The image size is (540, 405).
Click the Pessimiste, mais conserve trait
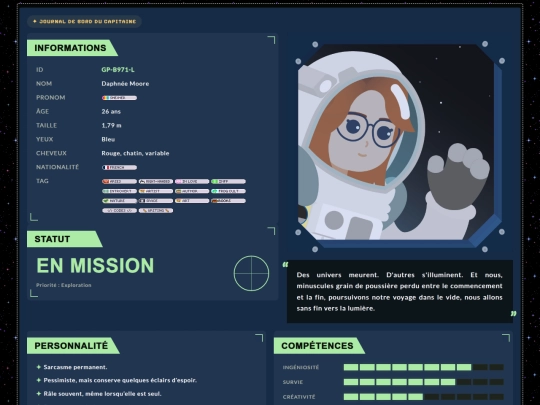[120, 380]
